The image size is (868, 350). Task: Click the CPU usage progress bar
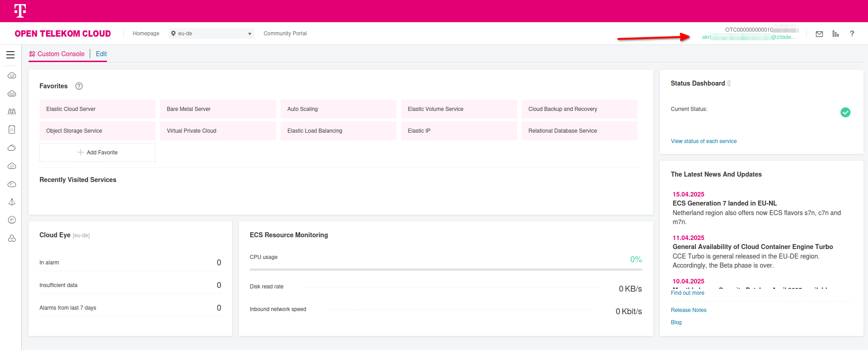pyautogui.click(x=446, y=269)
